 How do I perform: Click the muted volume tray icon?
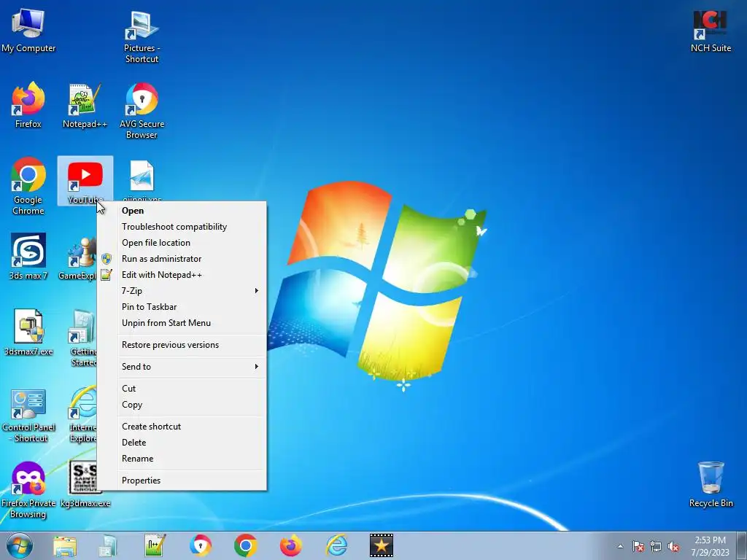pos(673,547)
